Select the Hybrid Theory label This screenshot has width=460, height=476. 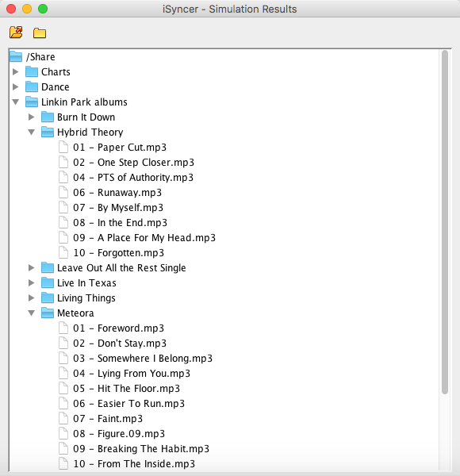tap(90, 132)
